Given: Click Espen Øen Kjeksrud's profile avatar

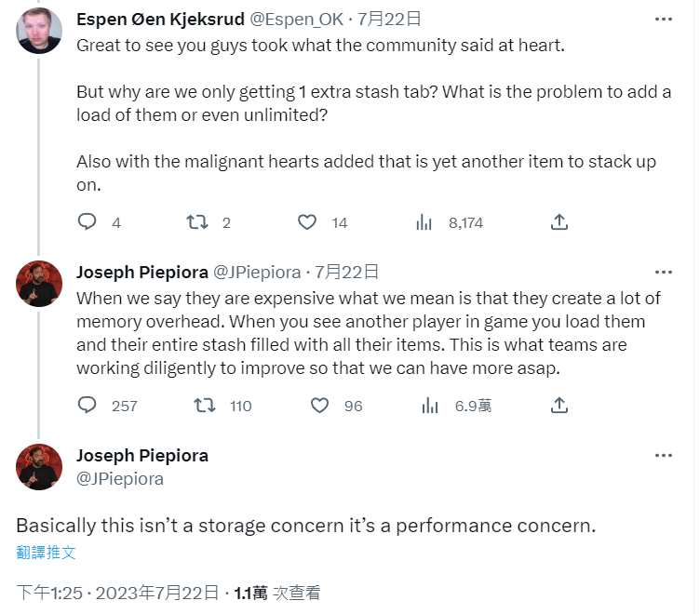Looking at the screenshot, I should pos(39,30).
